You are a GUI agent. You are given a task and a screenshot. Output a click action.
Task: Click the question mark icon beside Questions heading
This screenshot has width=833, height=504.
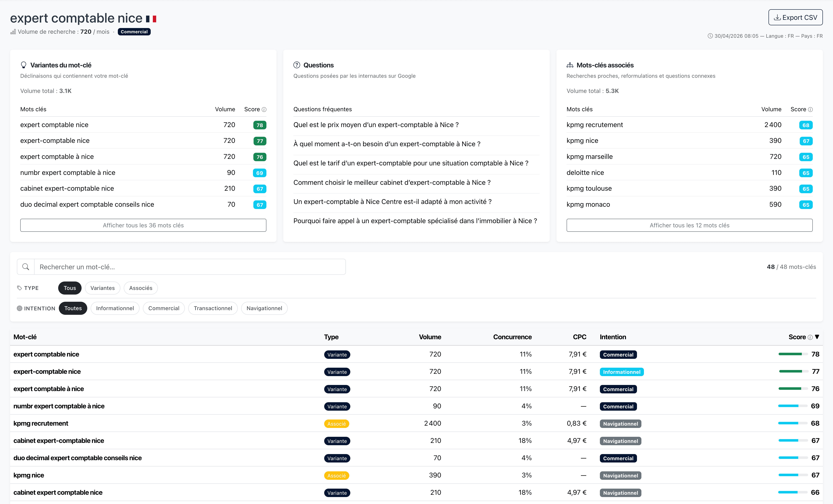[297, 65]
